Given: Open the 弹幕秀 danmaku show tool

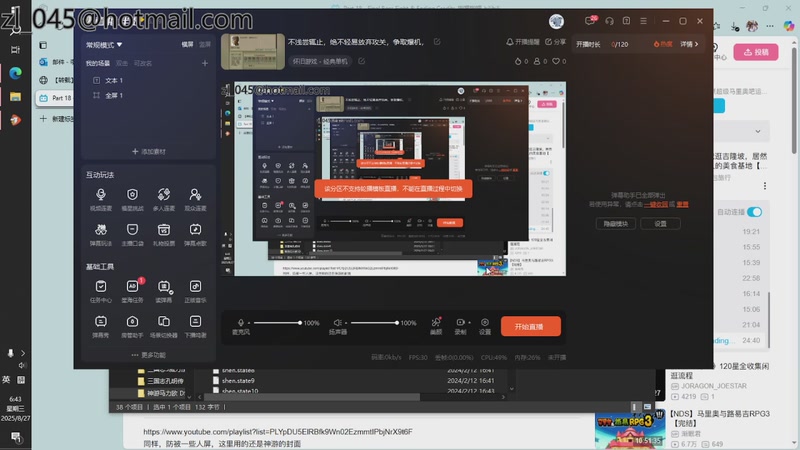Looking at the screenshot, I should (x=101, y=326).
